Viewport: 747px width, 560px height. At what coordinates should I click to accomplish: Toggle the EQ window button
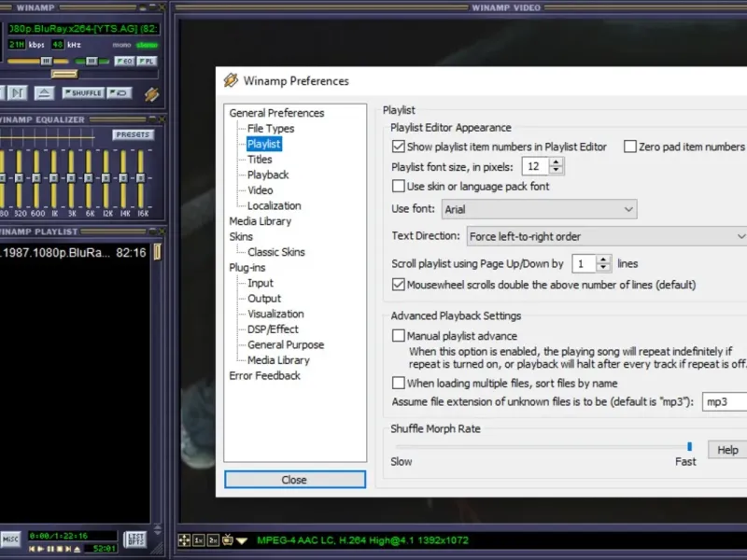pyautogui.click(x=124, y=61)
